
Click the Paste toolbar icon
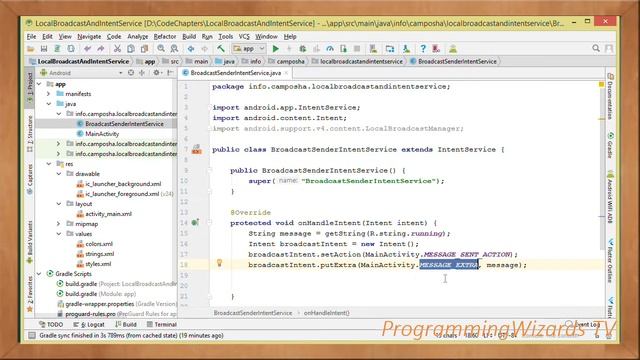(144, 49)
